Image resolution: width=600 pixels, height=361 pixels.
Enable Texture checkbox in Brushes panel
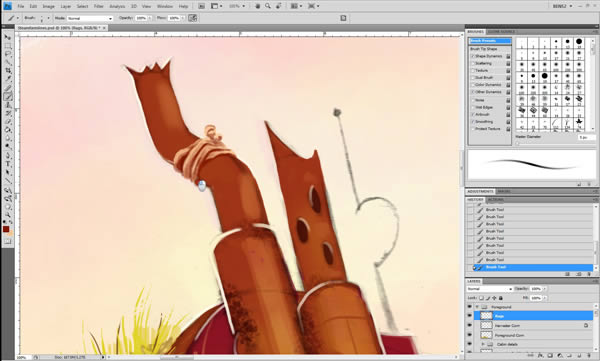pos(473,70)
